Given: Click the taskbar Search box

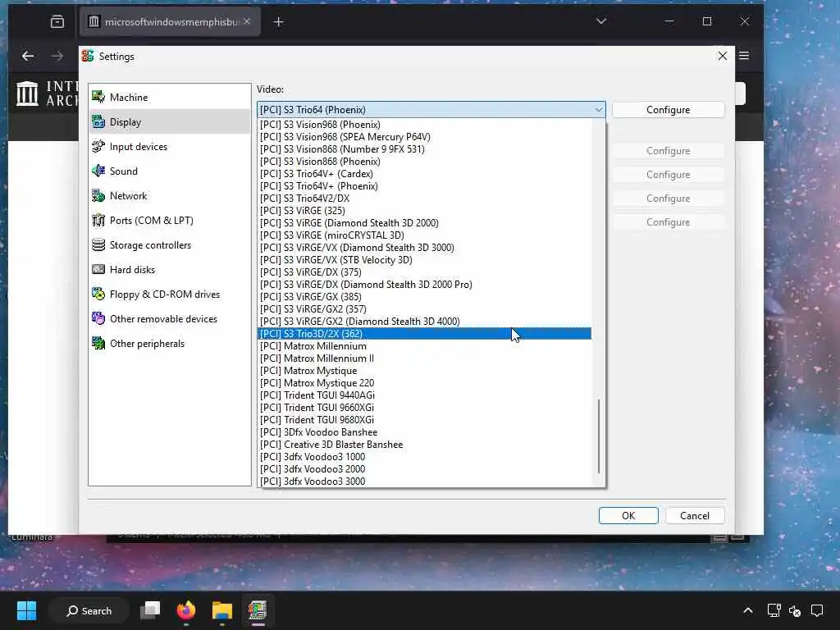Looking at the screenshot, I should pos(89,610).
